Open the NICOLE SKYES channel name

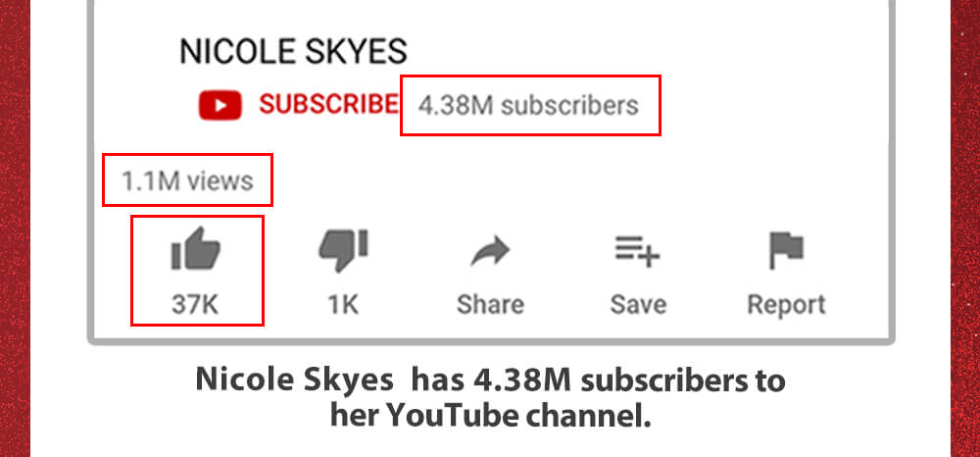tap(293, 51)
